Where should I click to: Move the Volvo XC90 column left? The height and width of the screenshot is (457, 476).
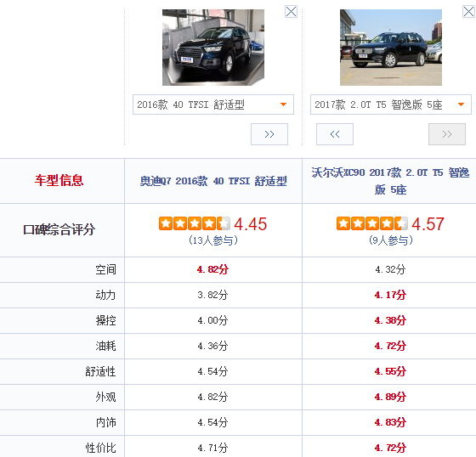coord(335,134)
